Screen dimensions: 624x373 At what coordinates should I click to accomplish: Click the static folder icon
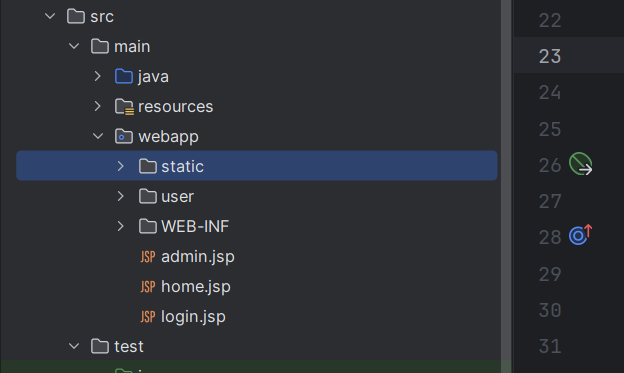[x=148, y=166]
